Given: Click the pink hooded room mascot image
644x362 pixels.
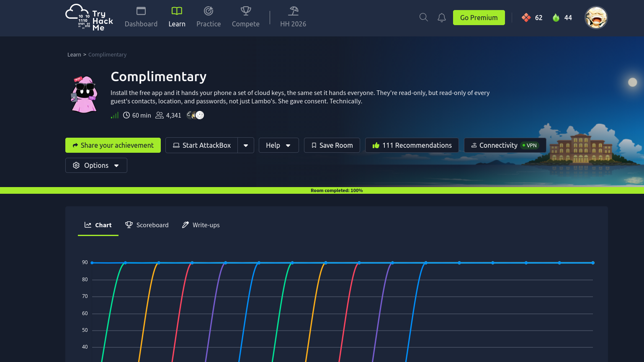Looking at the screenshot, I should click(x=85, y=95).
